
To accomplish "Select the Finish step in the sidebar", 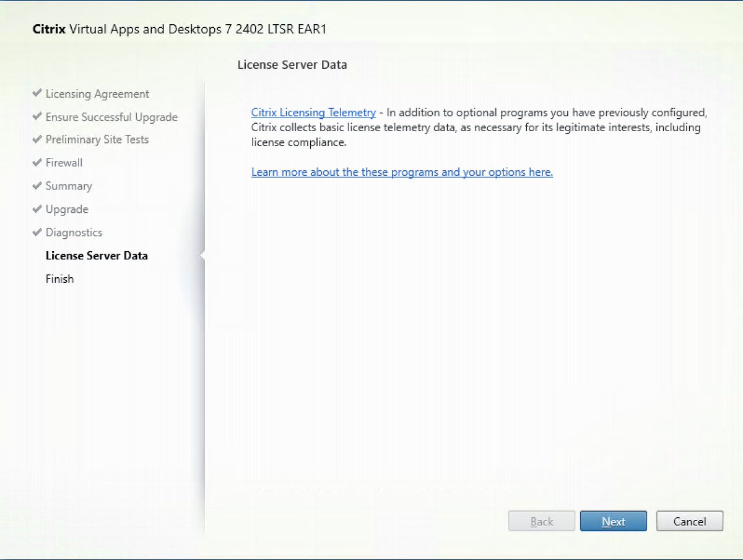I will [x=59, y=278].
